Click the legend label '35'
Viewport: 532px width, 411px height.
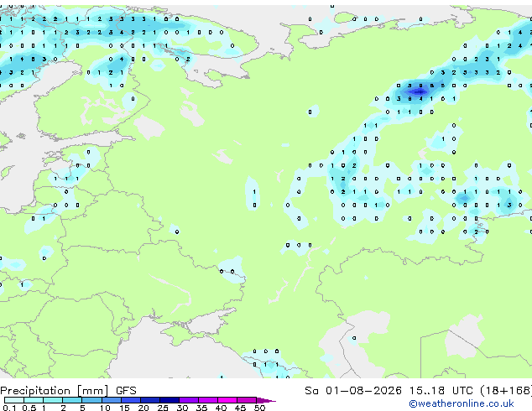(x=201, y=408)
